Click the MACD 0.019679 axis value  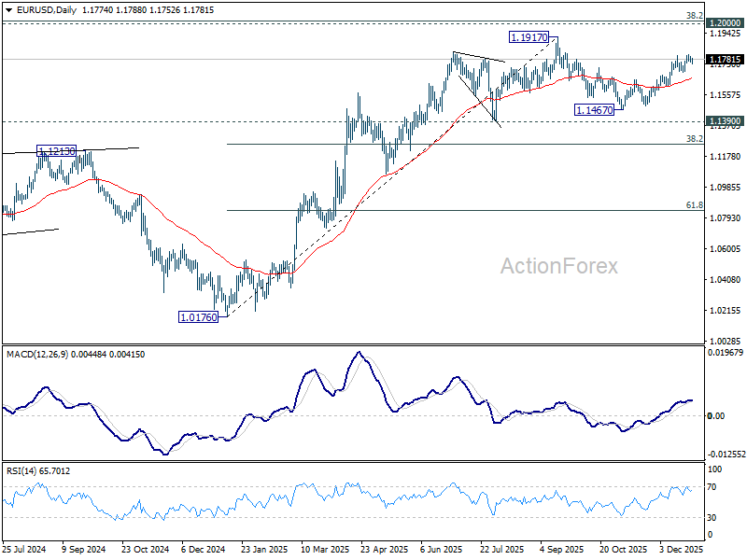click(726, 353)
